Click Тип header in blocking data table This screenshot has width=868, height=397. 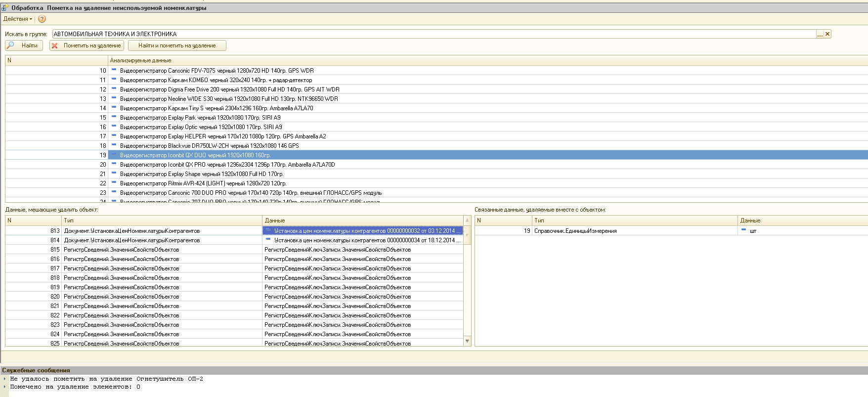pos(162,221)
